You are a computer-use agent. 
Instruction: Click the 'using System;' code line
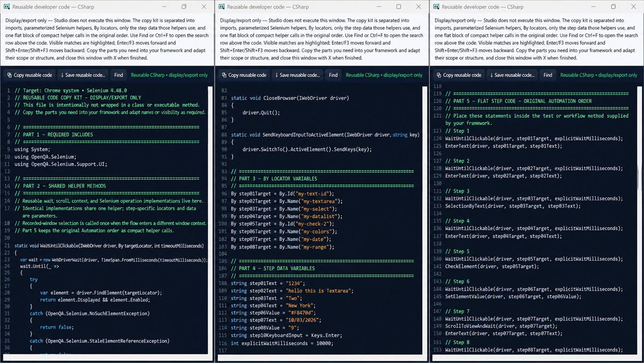(32, 149)
